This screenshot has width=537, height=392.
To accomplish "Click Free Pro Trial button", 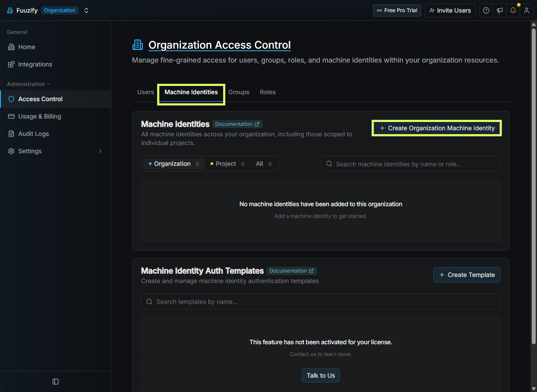I will coord(397,10).
